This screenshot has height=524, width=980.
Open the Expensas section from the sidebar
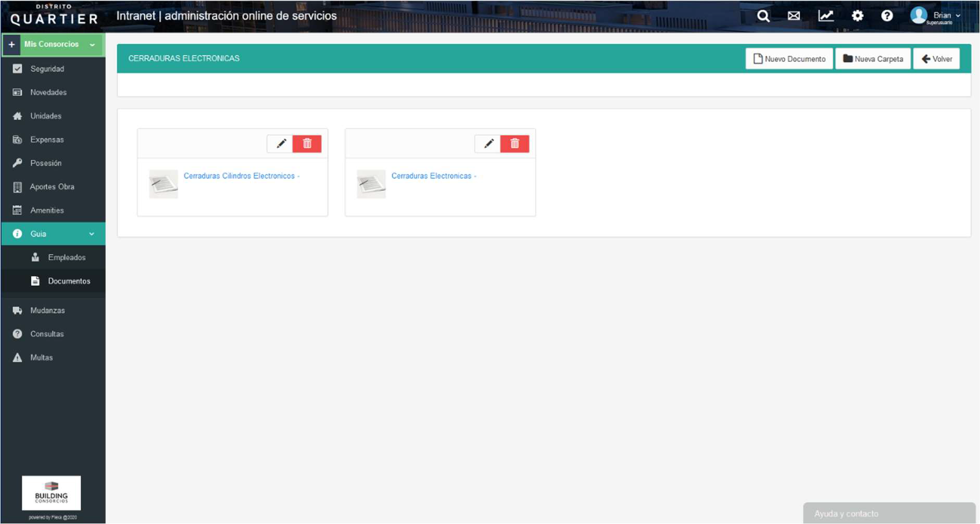coord(46,139)
